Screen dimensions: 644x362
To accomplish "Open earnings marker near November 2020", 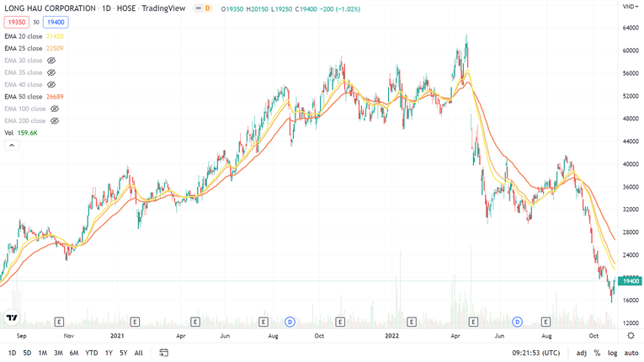I will (x=59, y=322).
